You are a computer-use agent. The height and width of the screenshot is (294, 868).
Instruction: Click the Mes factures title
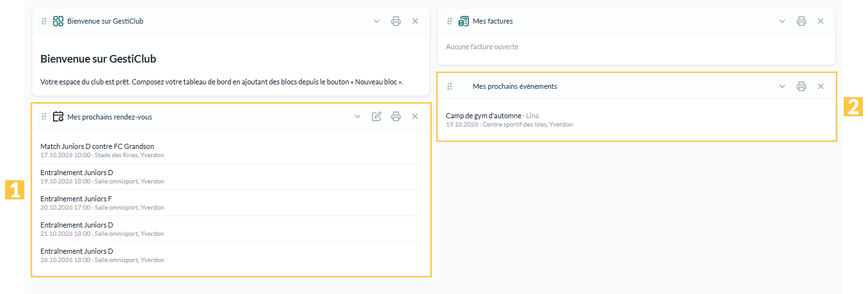[x=493, y=21]
